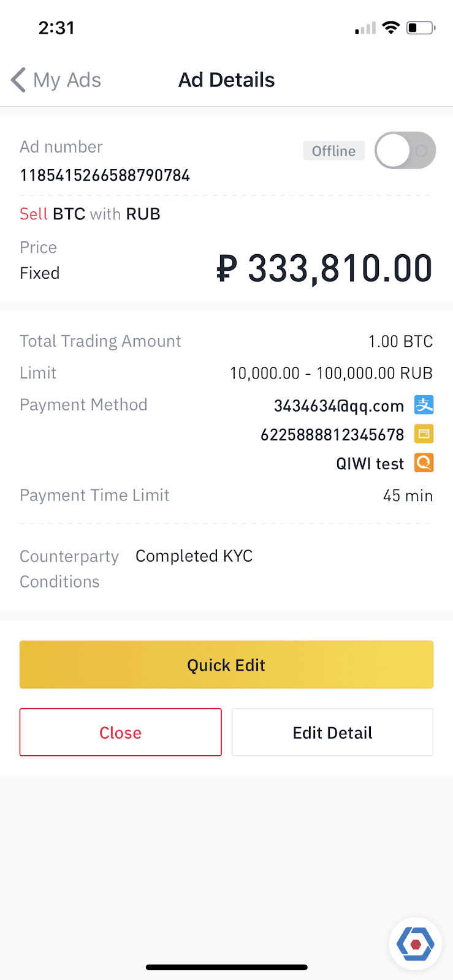The image size is (453, 980).
Task: Tap the cellular signal bars icon
Action: (x=365, y=28)
